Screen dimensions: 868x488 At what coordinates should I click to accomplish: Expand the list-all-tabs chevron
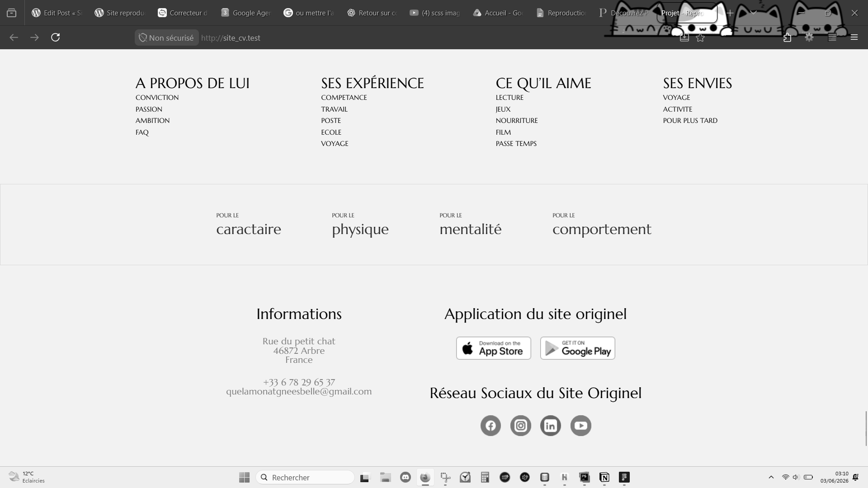[x=753, y=13]
